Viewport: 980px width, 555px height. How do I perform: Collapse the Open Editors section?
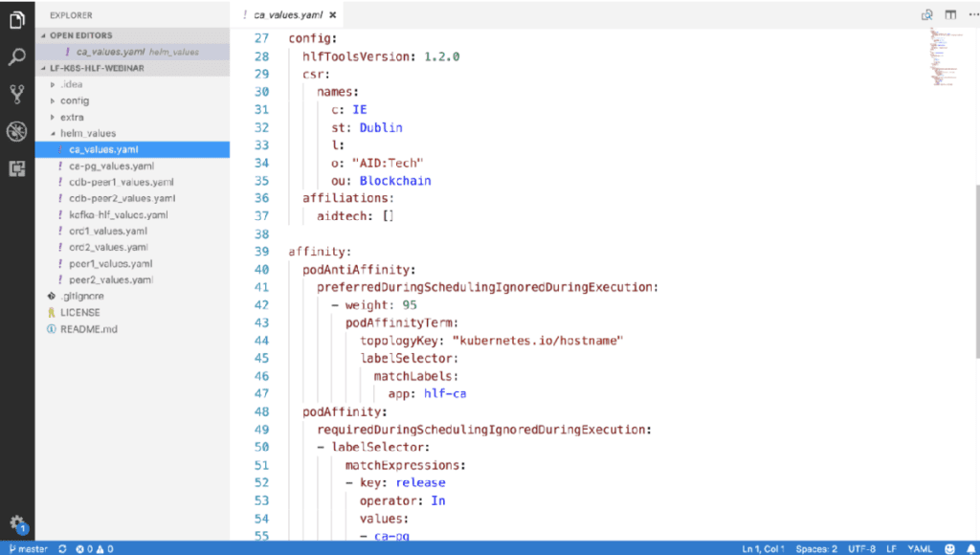pos(81,34)
